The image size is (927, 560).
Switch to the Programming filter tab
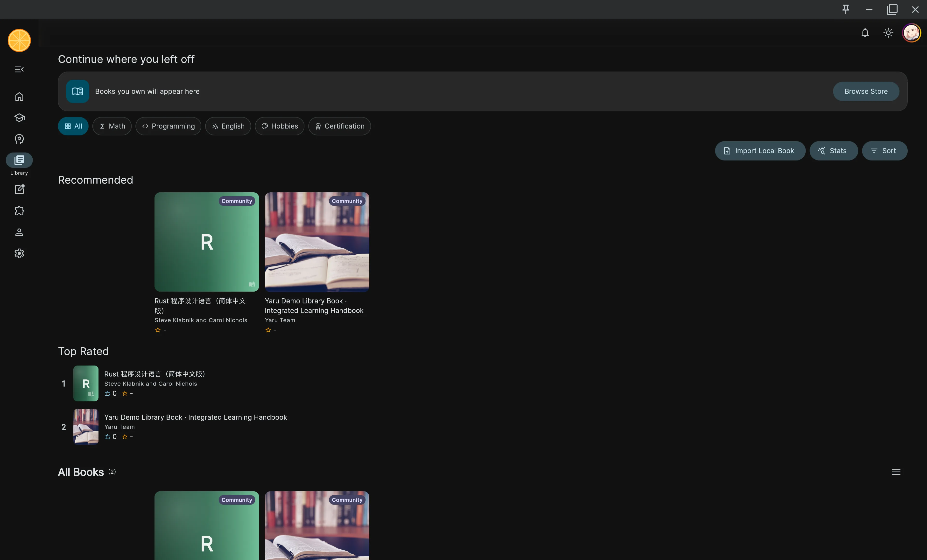coord(168,126)
